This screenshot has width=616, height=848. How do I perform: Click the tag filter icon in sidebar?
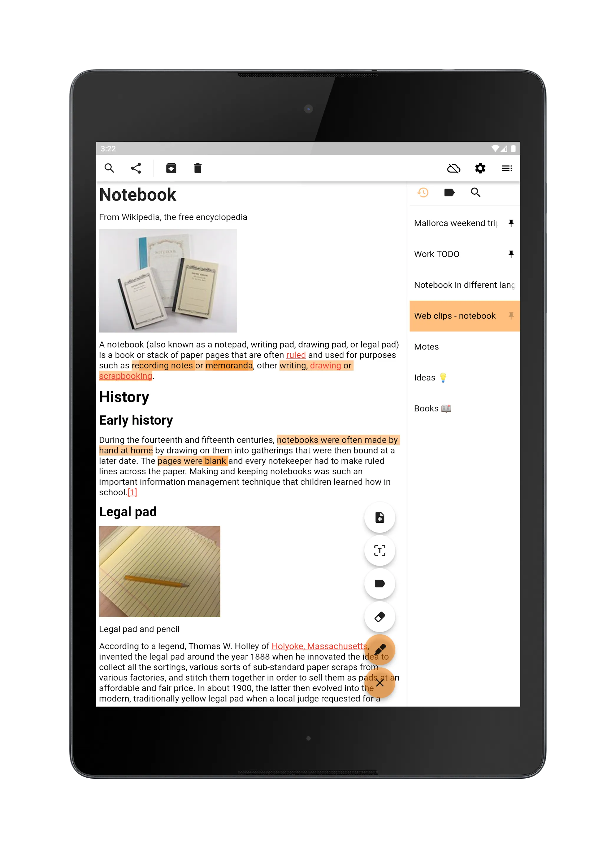coord(449,192)
